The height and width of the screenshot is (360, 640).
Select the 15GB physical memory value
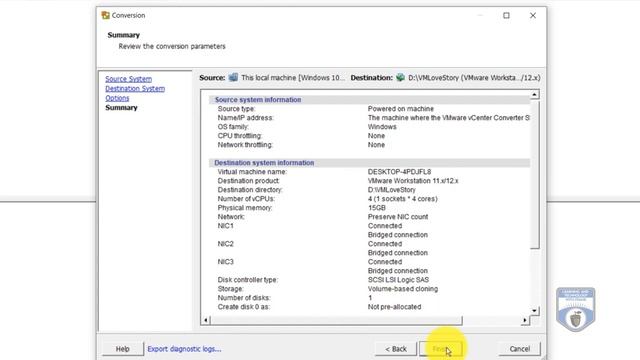376,208
